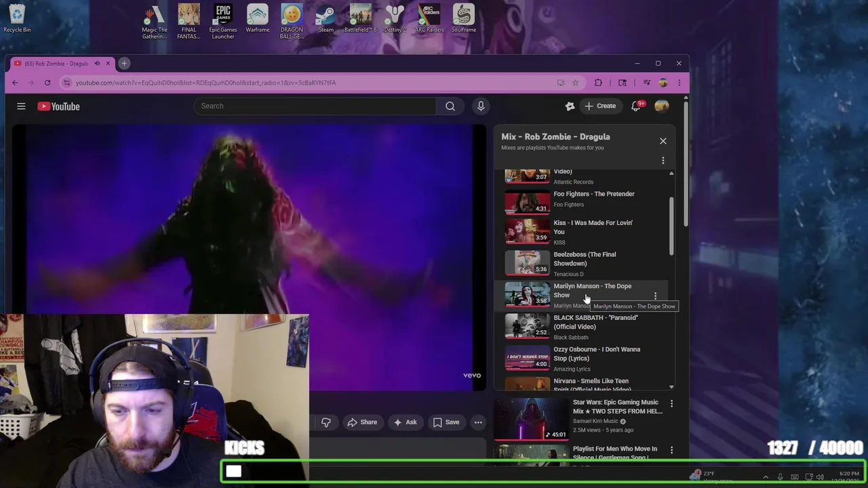Viewport: 868px width, 488px height.
Task: Go back in browser history
Action: pyautogui.click(x=15, y=83)
